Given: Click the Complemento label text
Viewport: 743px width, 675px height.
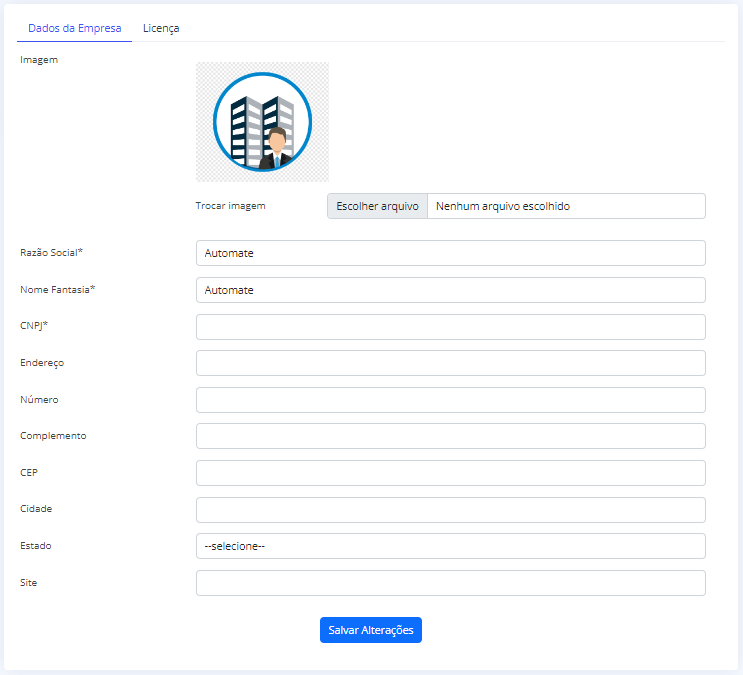Looking at the screenshot, I should pos(53,436).
